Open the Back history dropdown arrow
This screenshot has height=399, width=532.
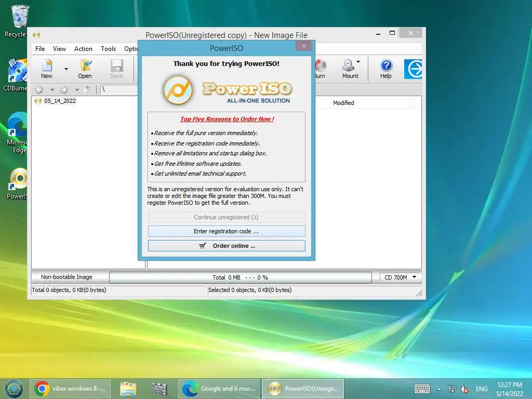tap(52, 90)
